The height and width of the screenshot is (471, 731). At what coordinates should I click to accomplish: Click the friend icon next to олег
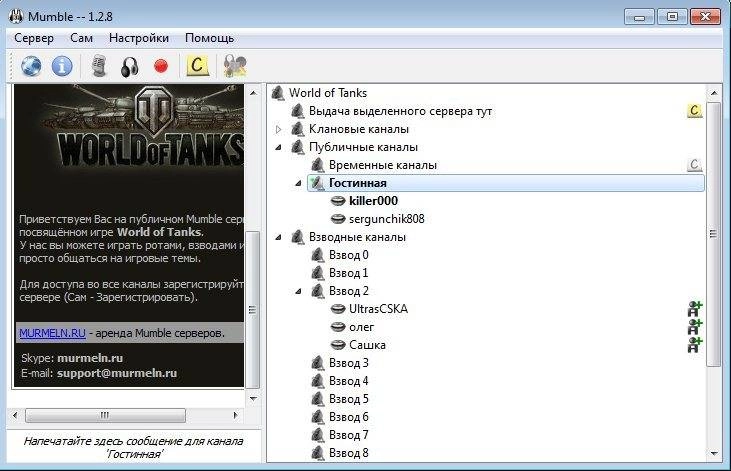695,327
